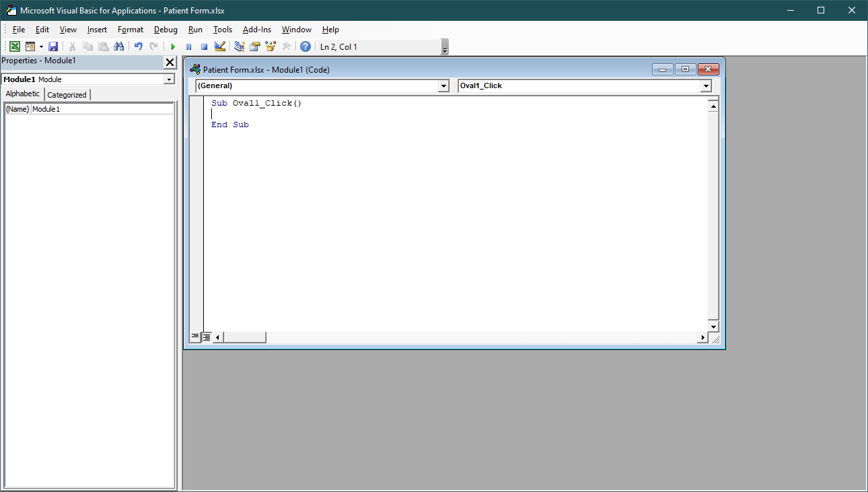The image size is (868, 492).
Task: Open the Module1 object dropdown in Properties
Action: (x=169, y=79)
